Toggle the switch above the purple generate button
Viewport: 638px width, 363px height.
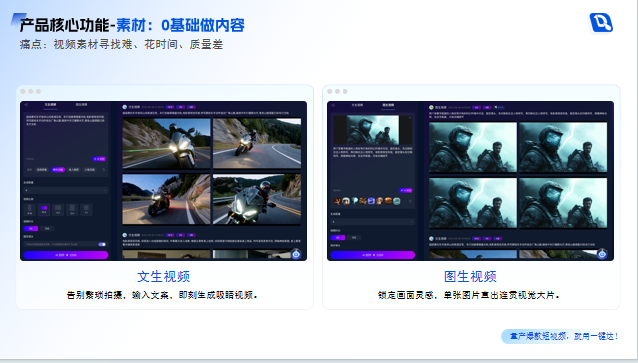(102, 244)
